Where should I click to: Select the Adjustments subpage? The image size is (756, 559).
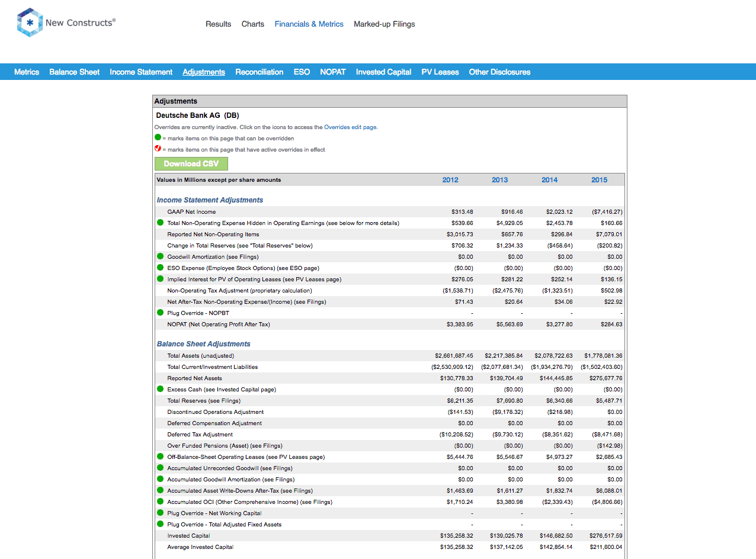click(204, 72)
